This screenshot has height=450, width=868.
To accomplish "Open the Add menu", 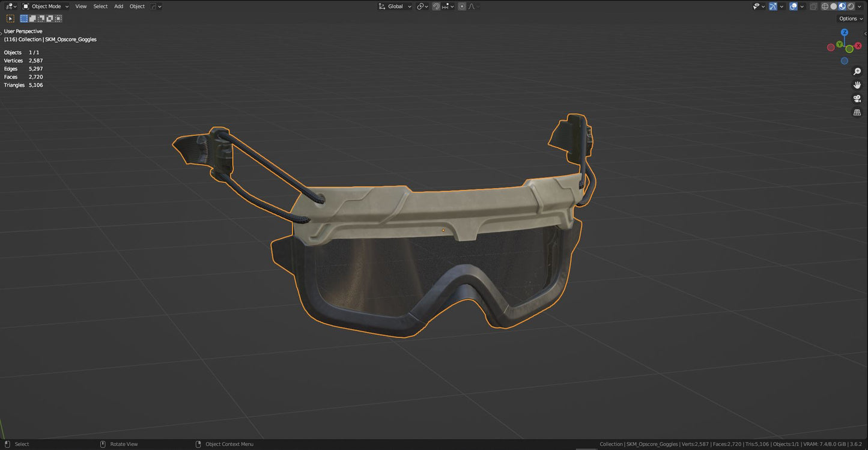I will [x=118, y=6].
